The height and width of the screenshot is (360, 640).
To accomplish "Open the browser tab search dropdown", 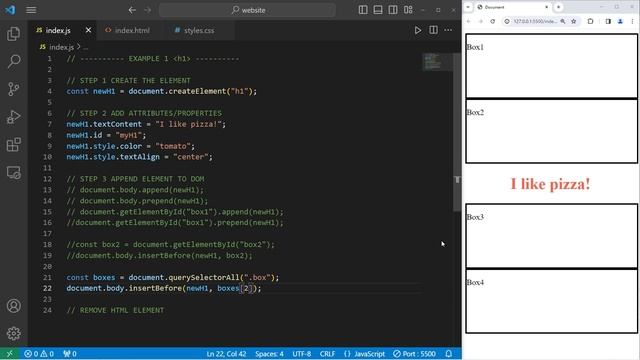I will [x=468, y=7].
